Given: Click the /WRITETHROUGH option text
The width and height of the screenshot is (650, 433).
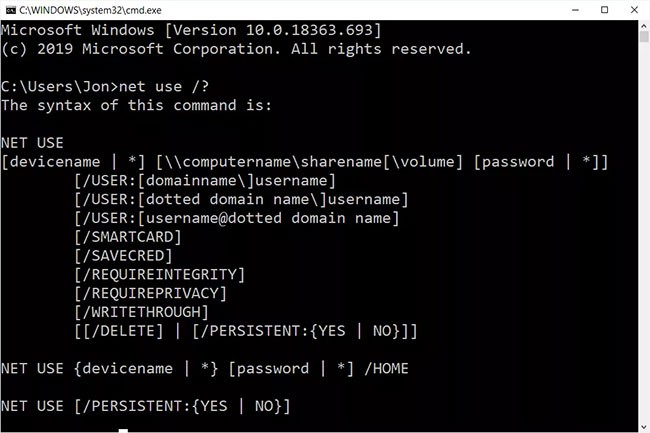Looking at the screenshot, I should point(142,311).
